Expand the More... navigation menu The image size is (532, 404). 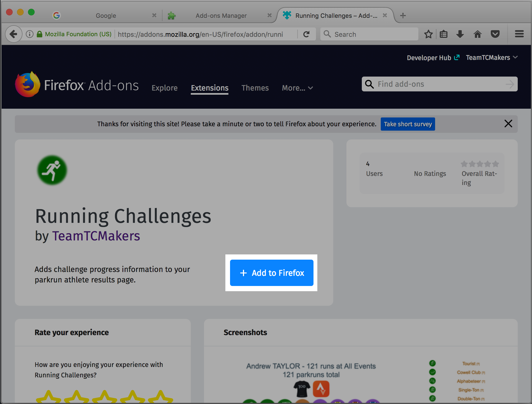[297, 88]
